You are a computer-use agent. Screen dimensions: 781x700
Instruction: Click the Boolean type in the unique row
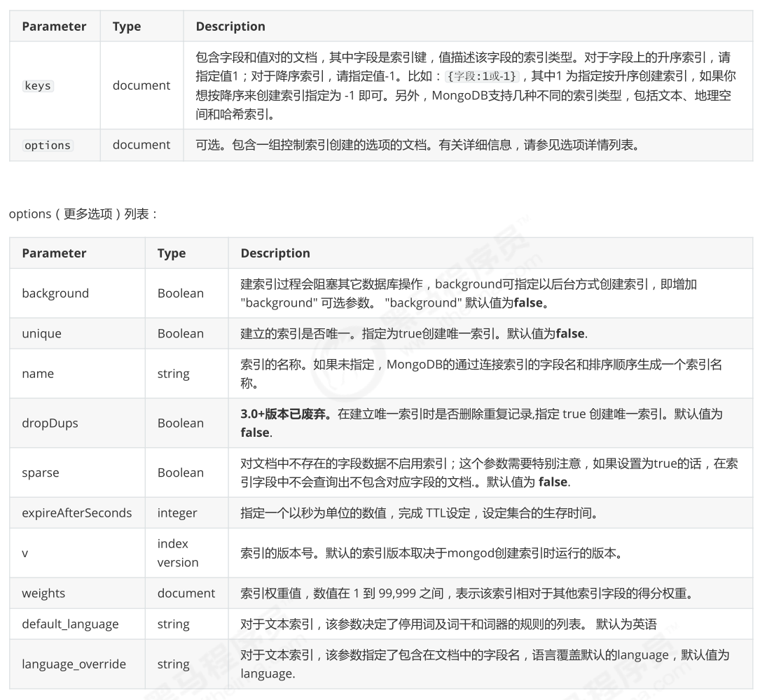tap(180, 334)
